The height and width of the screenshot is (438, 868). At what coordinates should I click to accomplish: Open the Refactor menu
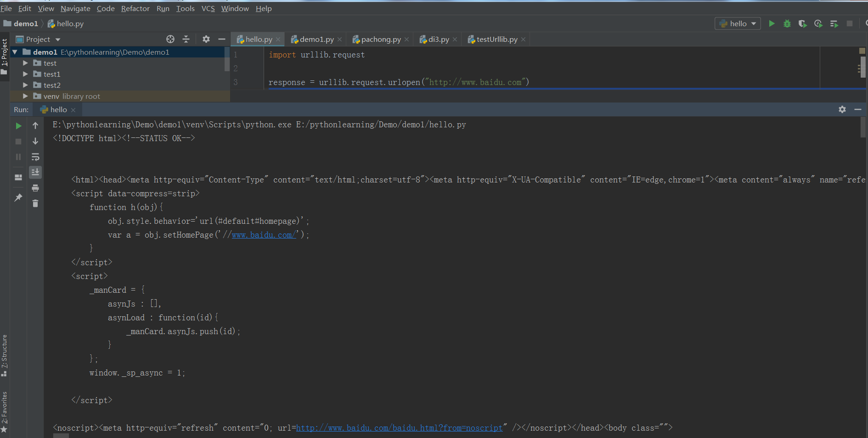point(135,8)
